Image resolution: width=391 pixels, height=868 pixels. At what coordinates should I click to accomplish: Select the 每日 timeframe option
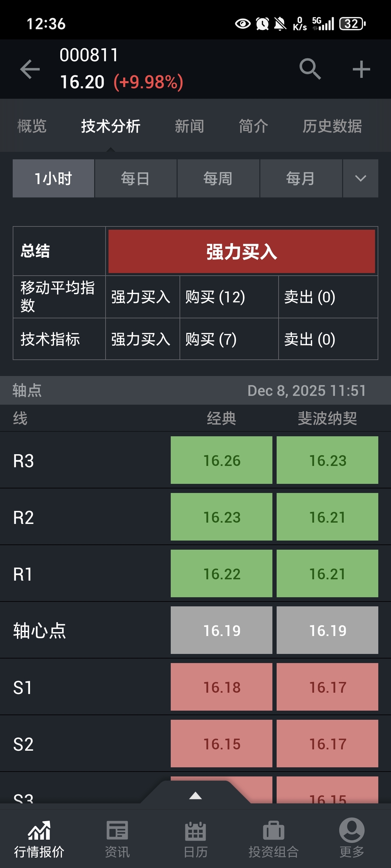(x=136, y=178)
